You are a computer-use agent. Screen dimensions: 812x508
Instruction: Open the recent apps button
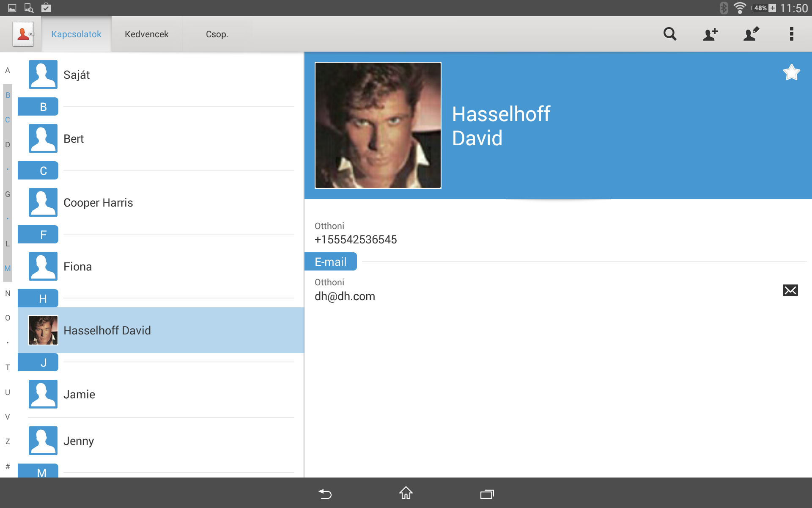click(487, 494)
